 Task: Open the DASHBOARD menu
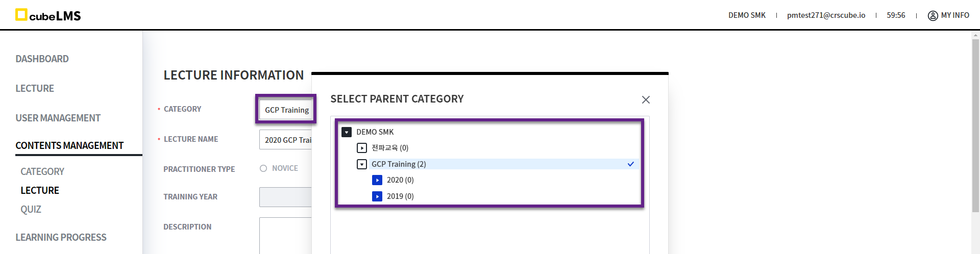click(x=42, y=59)
